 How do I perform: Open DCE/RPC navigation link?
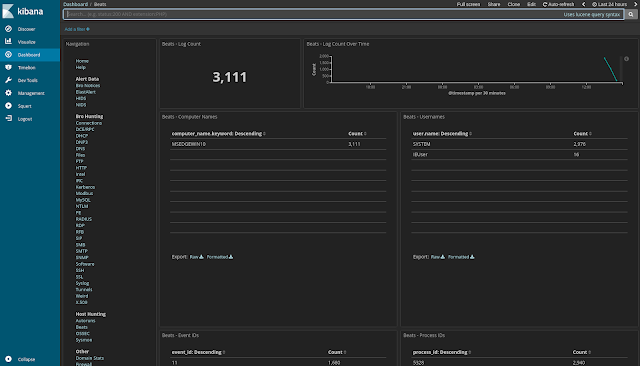click(x=85, y=129)
